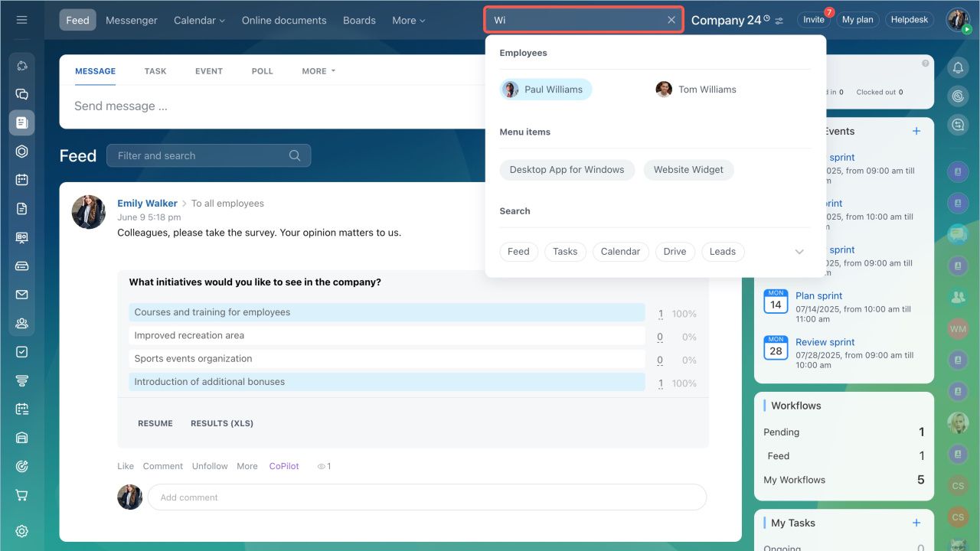
Task: Click the Send message input
Action: pyautogui.click(x=272, y=106)
